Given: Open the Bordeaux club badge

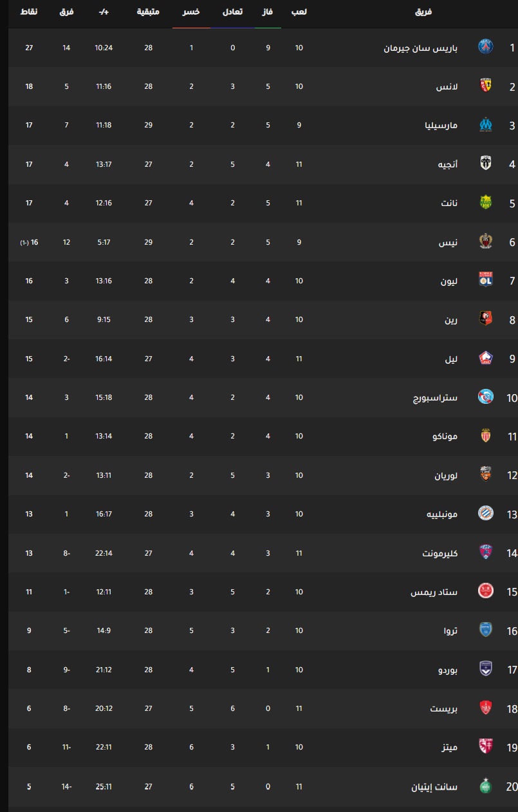Looking at the screenshot, I should (x=486, y=670).
